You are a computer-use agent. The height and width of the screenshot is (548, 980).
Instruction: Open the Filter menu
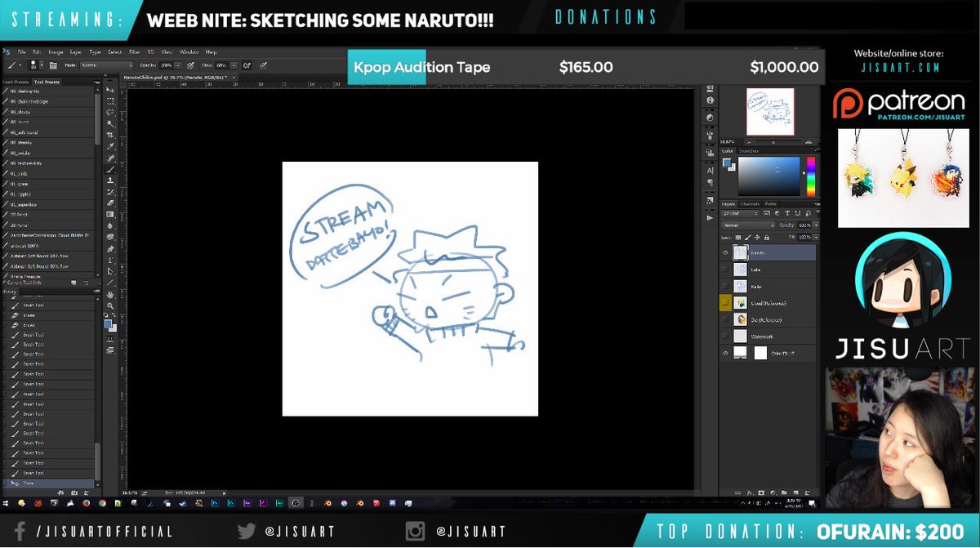134,51
